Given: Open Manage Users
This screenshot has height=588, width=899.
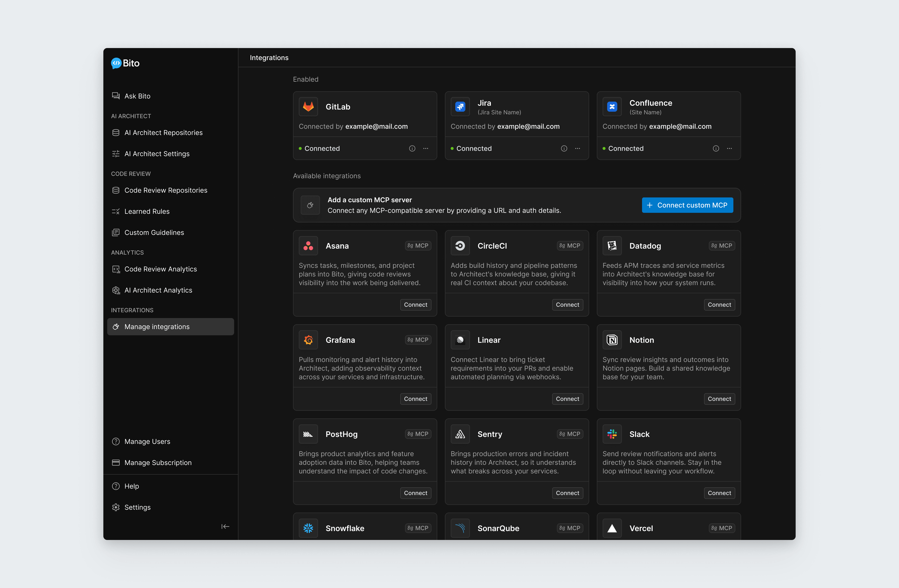Looking at the screenshot, I should coord(170,441).
